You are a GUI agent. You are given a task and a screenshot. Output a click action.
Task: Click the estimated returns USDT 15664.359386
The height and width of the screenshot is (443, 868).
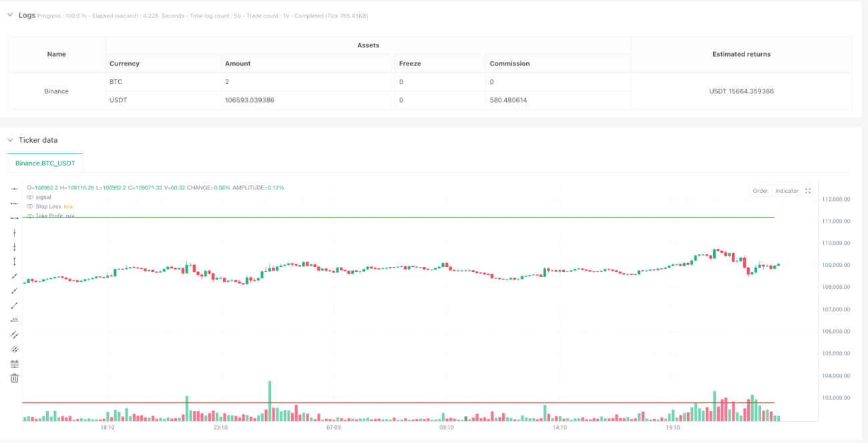pos(741,91)
